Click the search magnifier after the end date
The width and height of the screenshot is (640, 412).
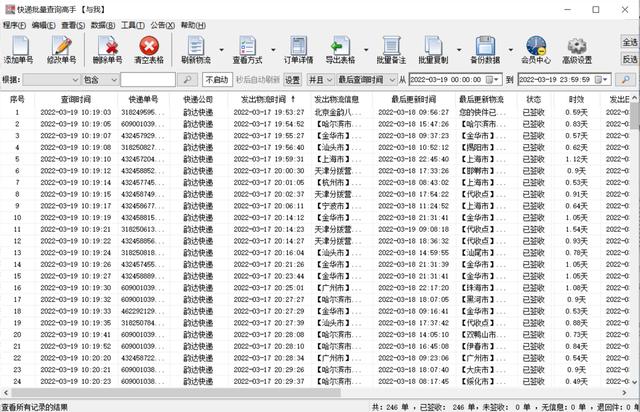[x=625, y=80]
